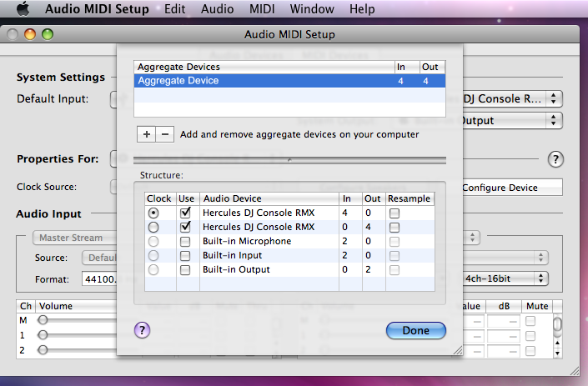Open the 4ch-16bit format dropdown

tap(505, 278)
